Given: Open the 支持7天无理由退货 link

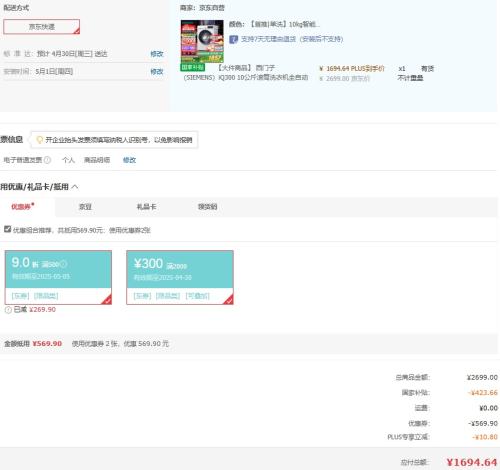Looking at the screenshot, I should [x=292, y=39].
